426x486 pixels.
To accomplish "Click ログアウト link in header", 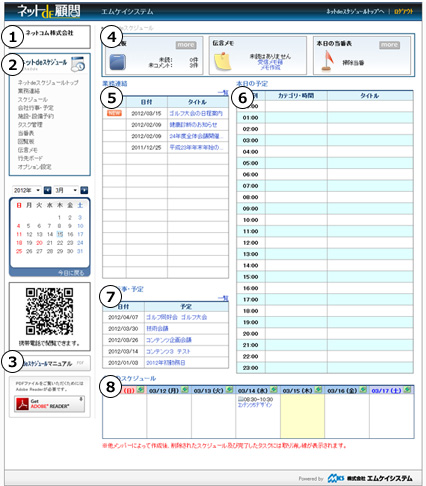I will pos(403,12).
